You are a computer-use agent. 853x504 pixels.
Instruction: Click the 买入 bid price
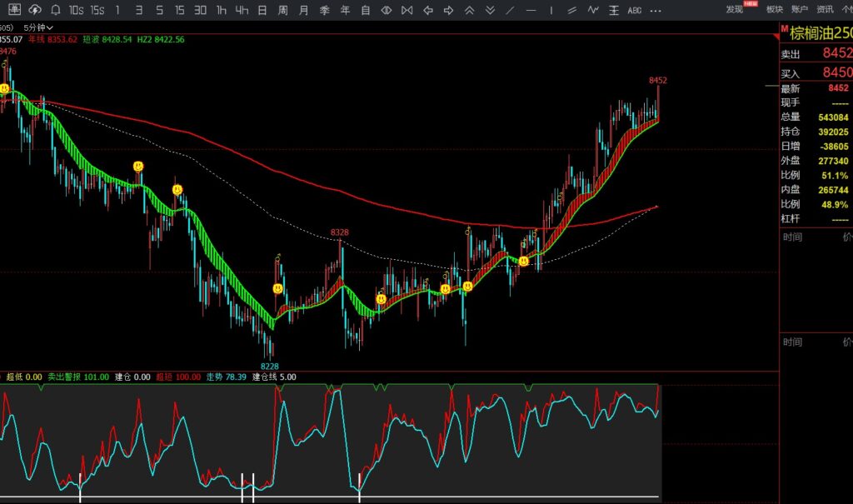838,72
